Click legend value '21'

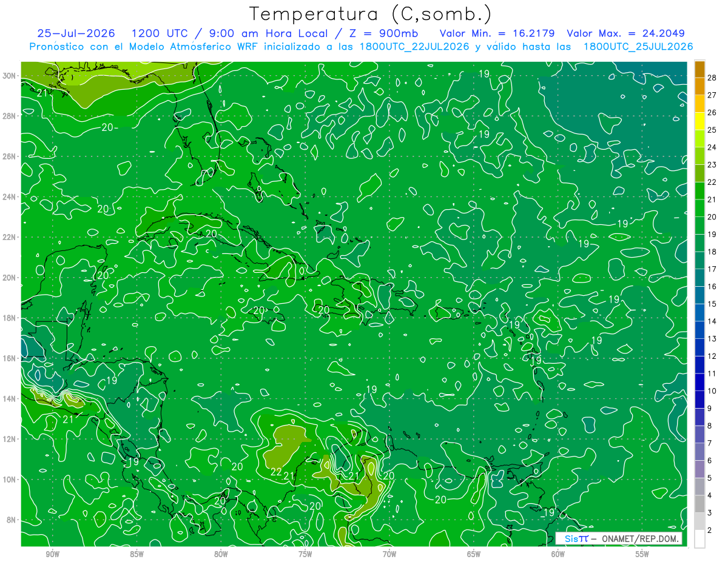pos(712,199)
